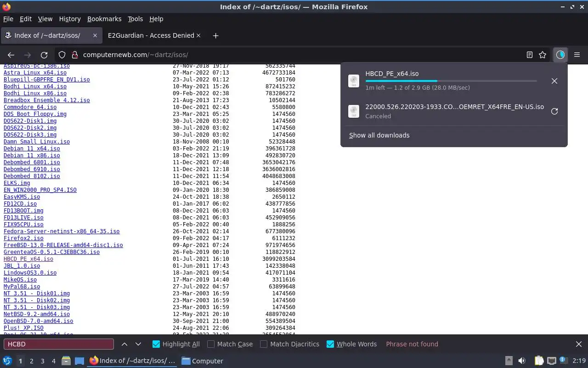Find previous match arrow in find bar
The width and height of the screenshot is (588, 368).
click(124, 344)
